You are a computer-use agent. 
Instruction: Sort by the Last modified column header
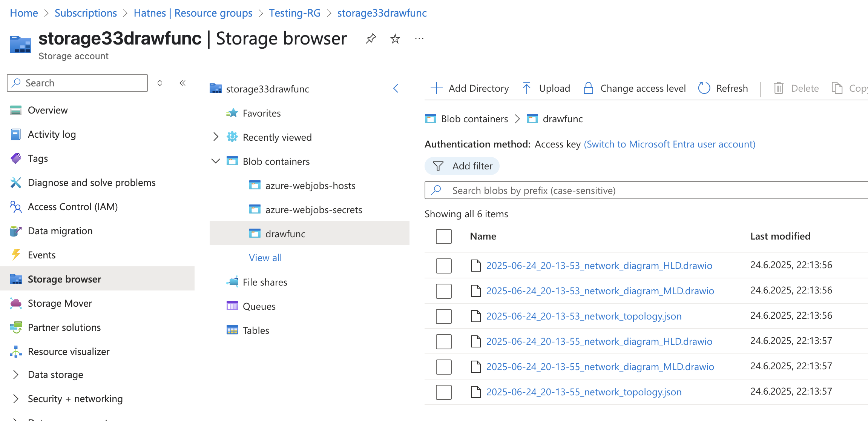click(780, 236)
